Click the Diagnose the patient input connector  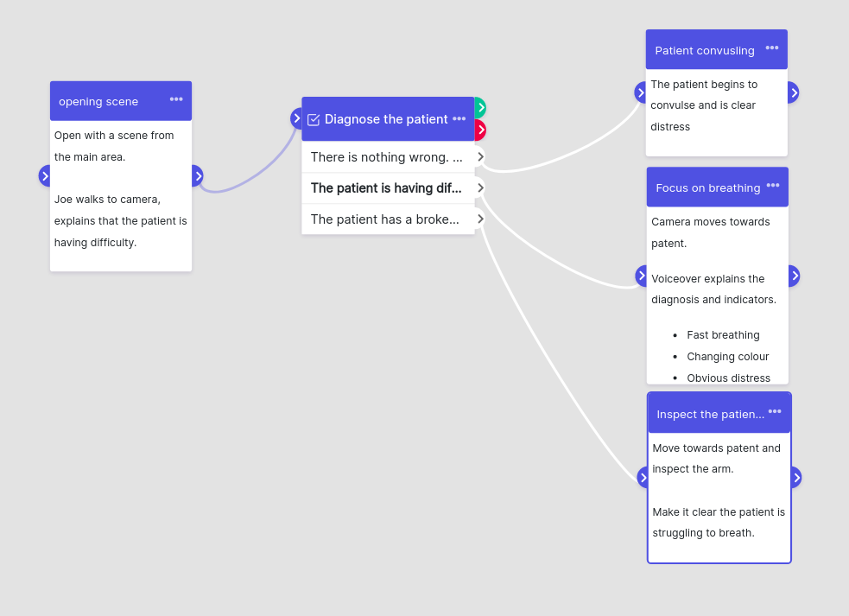pyautogui.click(x=296, y=118)
